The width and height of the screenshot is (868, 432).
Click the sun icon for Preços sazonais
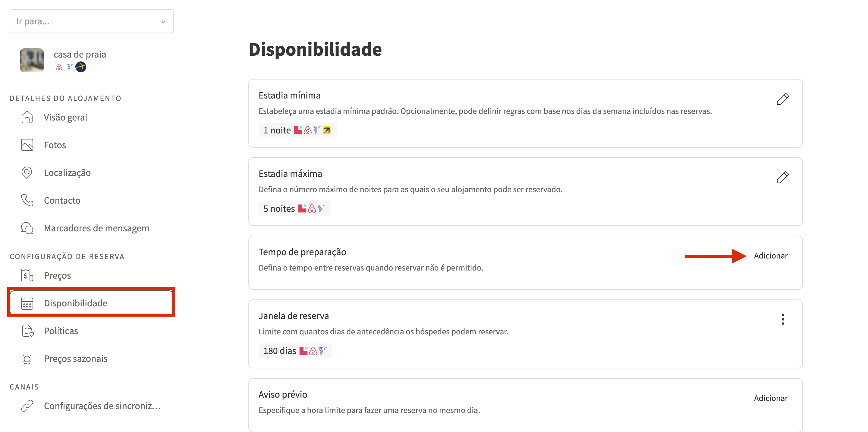tap(27, 358)
